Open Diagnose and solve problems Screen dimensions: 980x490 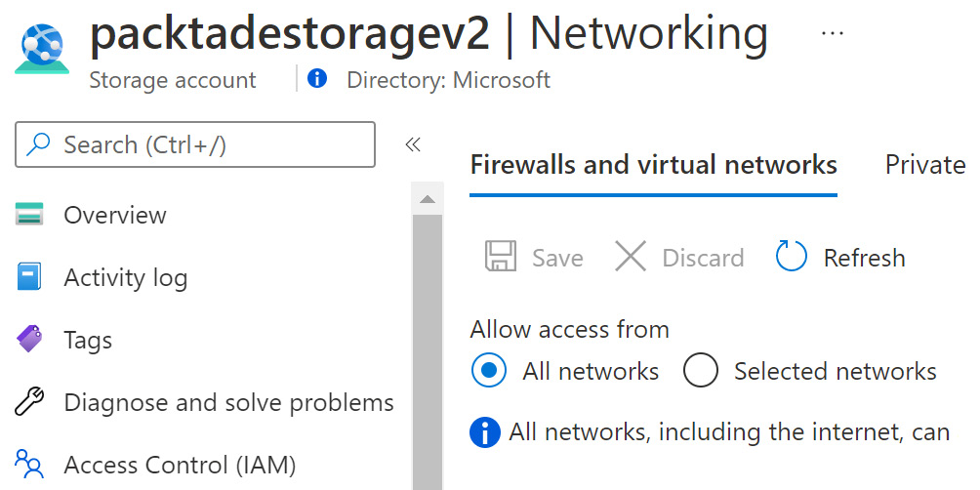tap(228, 402)
